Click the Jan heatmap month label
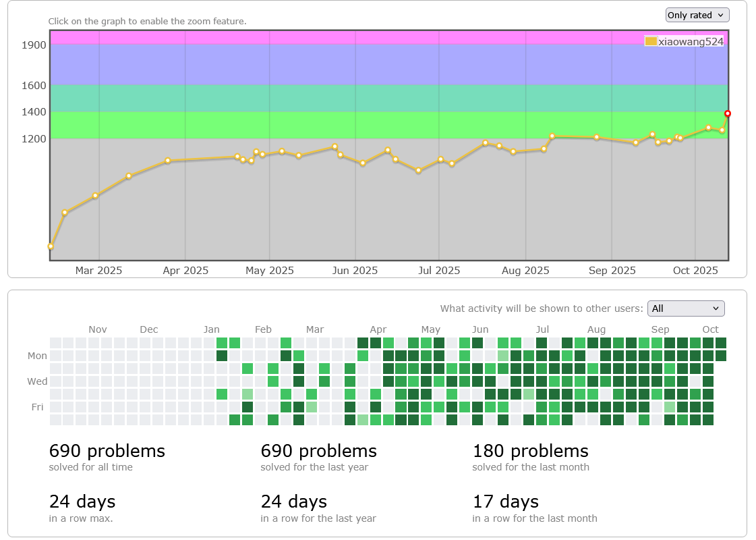Screen dimensions: 756x540 tap(211, 329)
